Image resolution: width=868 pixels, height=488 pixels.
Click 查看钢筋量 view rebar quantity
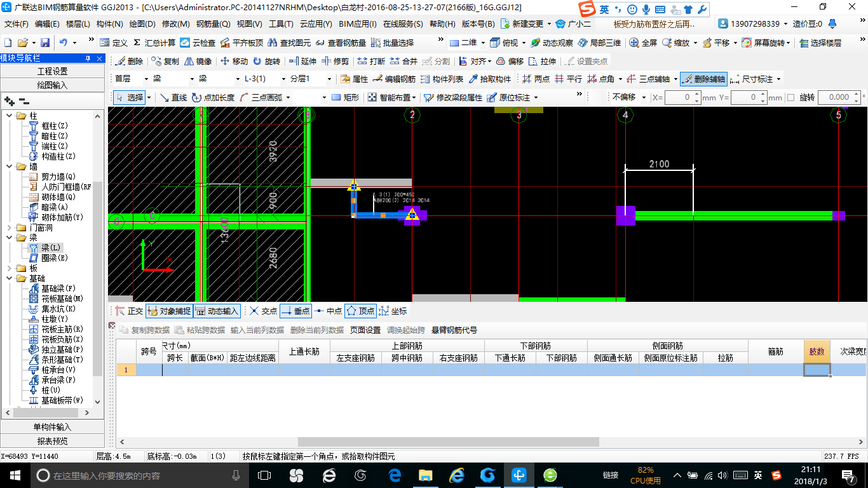tap(340, 43)
